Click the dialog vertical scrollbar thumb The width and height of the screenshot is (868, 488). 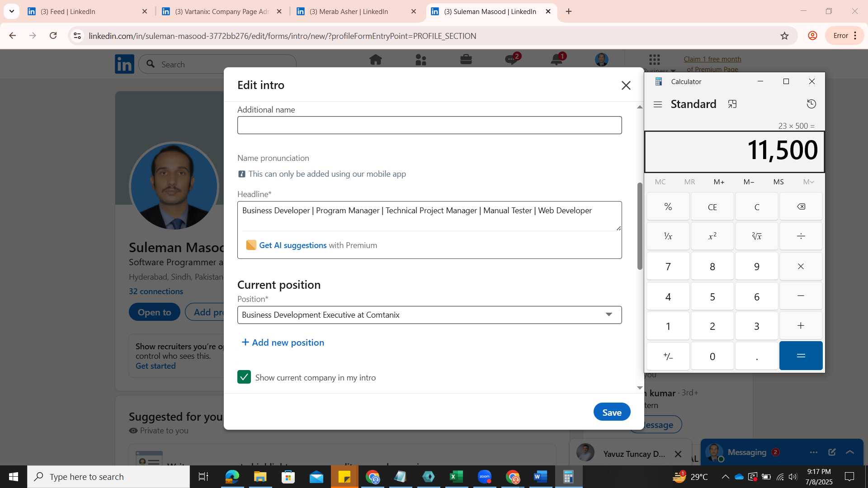pos(640,226)
